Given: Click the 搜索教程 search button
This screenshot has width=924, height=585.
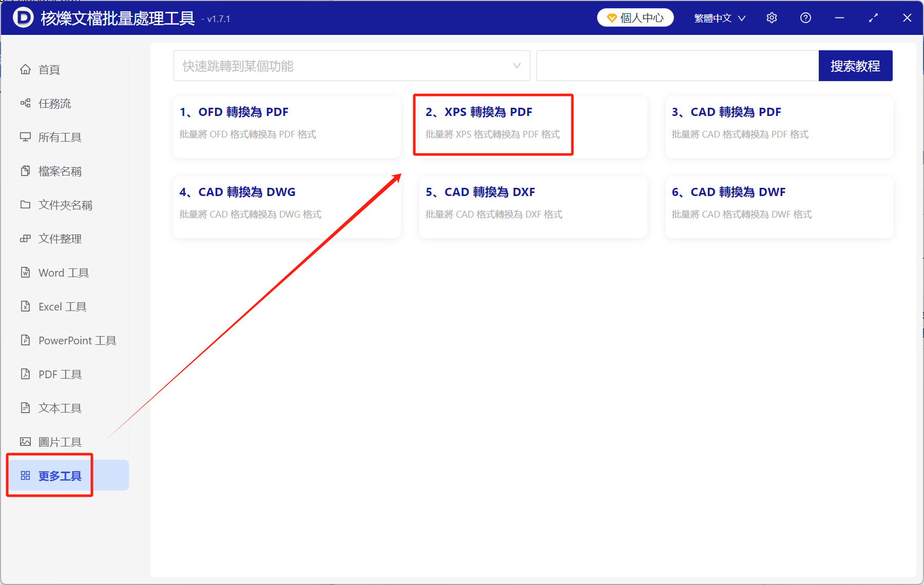Looking at the screenshot, I should 855,66.
